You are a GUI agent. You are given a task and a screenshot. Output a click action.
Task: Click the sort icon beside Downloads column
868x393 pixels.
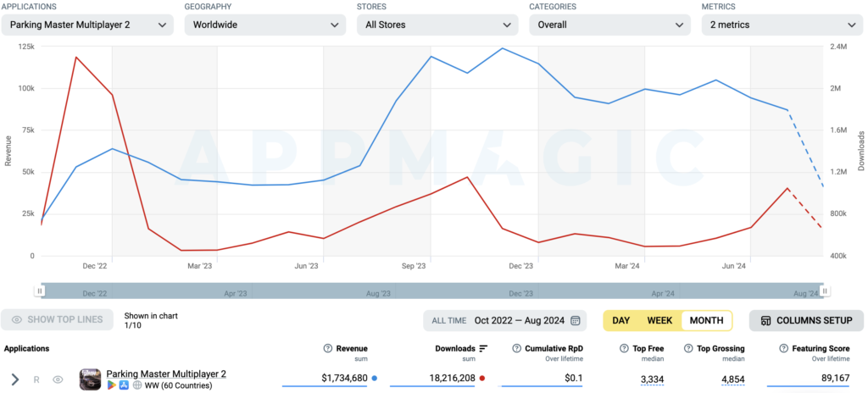click(483, 349)
